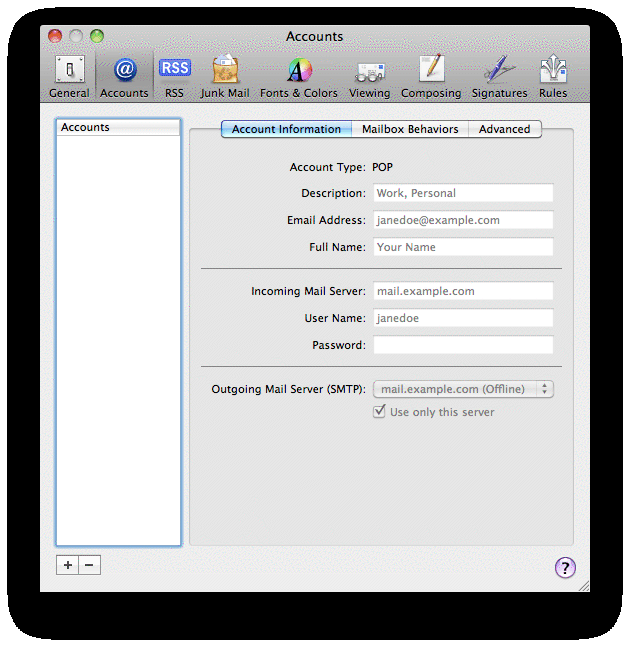Add a new account with plus button
The width and height of the screenshot is (630, 647).
pyautogui.click(x=67, y=565)
